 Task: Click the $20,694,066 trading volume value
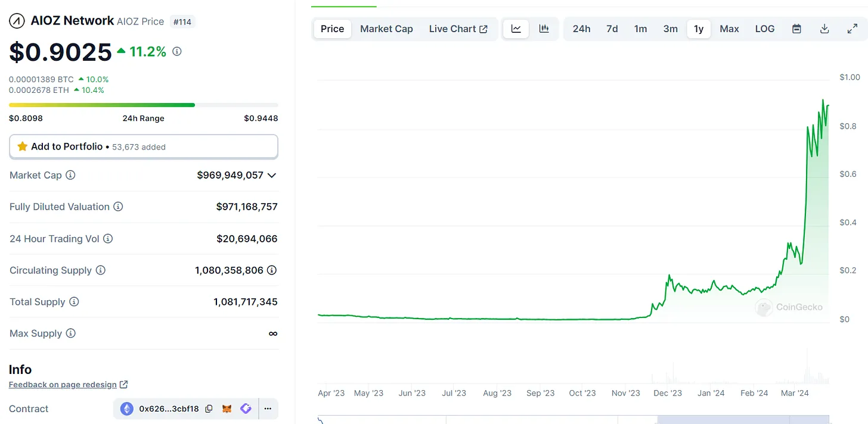click(x=247, y=239)
